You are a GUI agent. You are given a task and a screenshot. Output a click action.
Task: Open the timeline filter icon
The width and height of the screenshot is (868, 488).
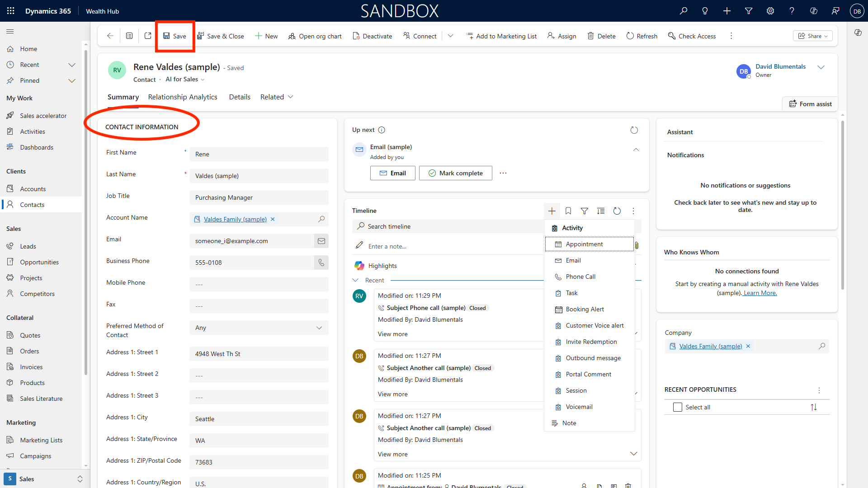pos(585,211)
